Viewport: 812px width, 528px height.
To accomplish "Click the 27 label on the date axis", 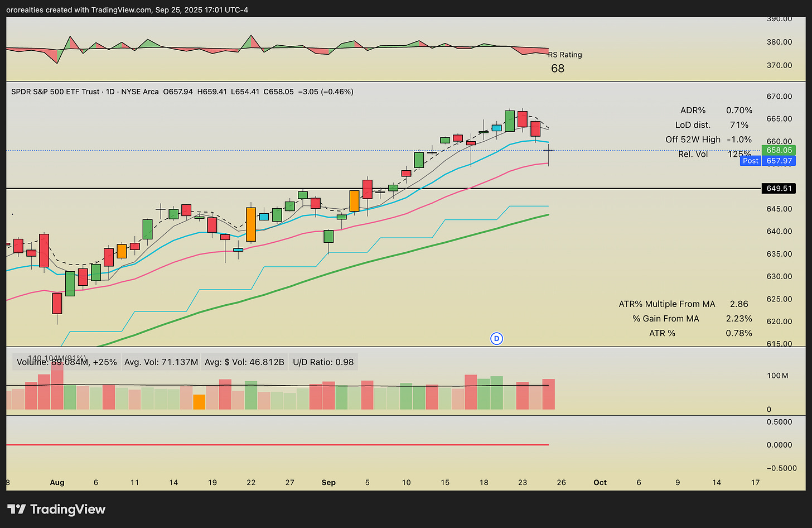I will pyautogui.click(x=290, y=482).
